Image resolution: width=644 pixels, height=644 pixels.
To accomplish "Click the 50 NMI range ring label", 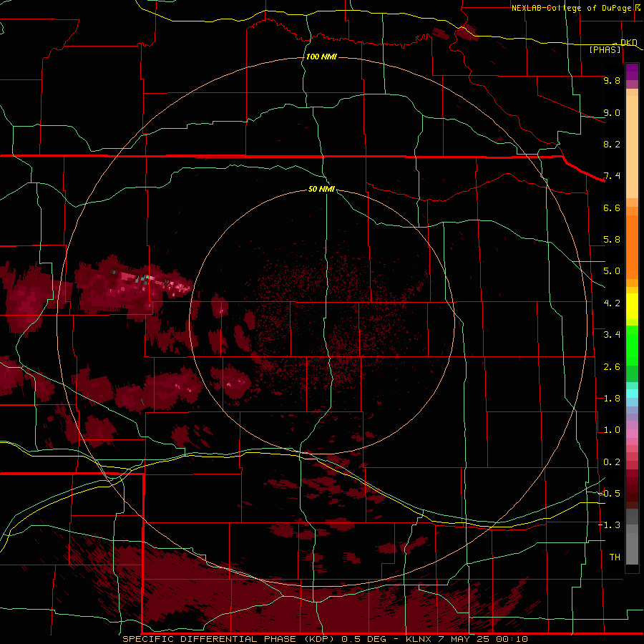I will pos(321,189).
